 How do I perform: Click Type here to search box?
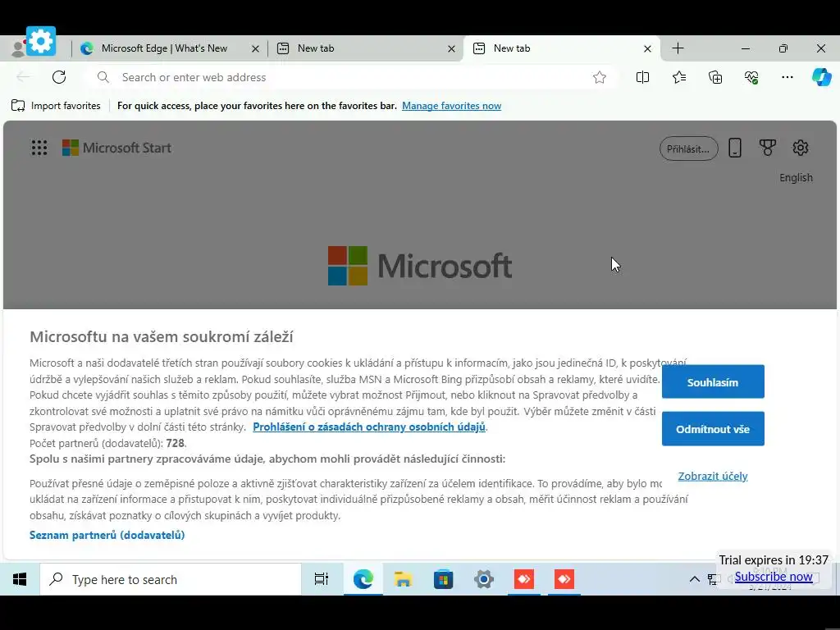(x=171, y=579)
